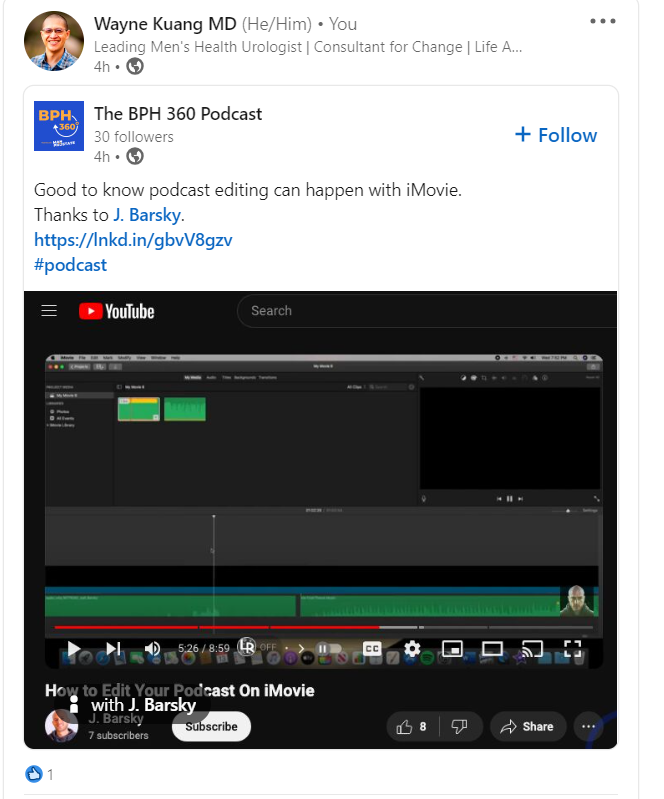664x799 pixels.
Task: Enable miniplayer mode
Action: pyautogui.click(x=452, y=649)
